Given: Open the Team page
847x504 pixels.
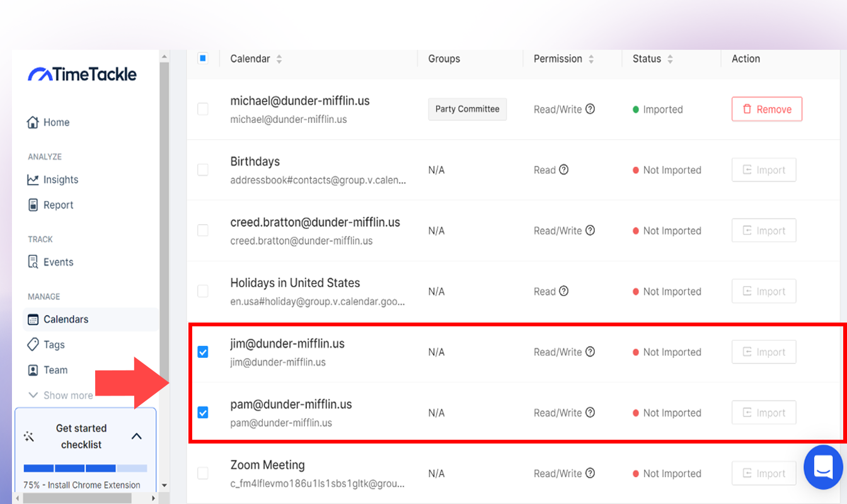Looking at the screenshot, I should [47, 370].
